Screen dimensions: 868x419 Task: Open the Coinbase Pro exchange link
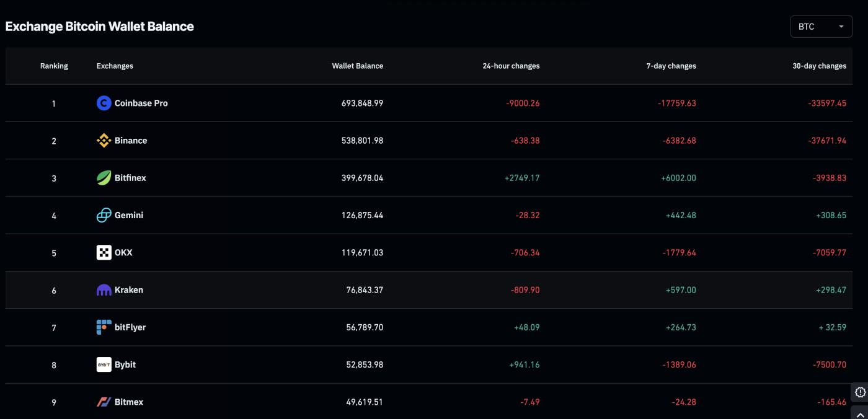pos(140,103)
